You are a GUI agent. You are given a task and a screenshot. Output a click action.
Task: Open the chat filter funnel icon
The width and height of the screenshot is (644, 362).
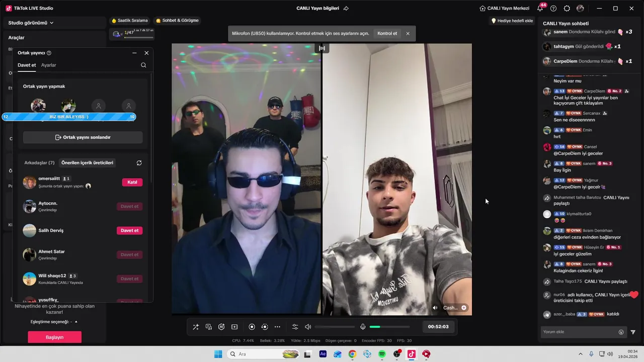pos(633,332)
